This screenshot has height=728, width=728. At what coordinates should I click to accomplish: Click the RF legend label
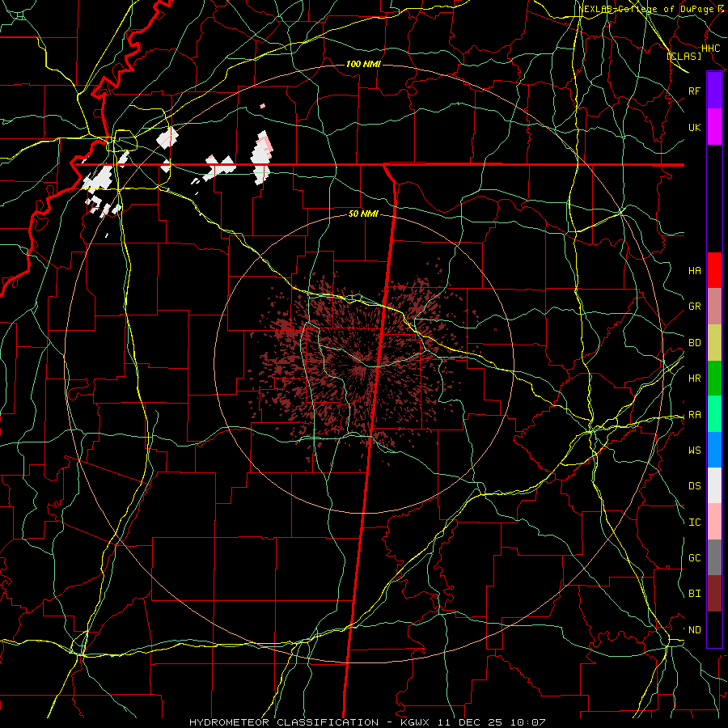[x=694, y=91]
